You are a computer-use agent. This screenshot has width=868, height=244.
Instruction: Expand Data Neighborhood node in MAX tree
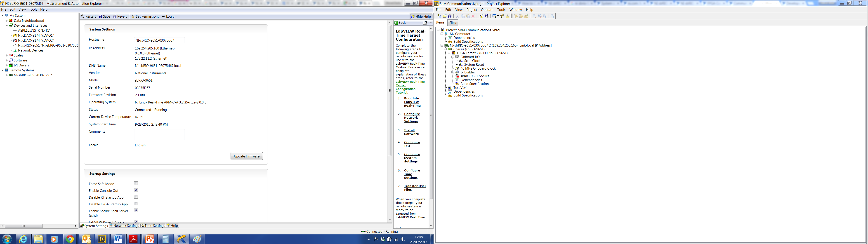coord(7,21)
